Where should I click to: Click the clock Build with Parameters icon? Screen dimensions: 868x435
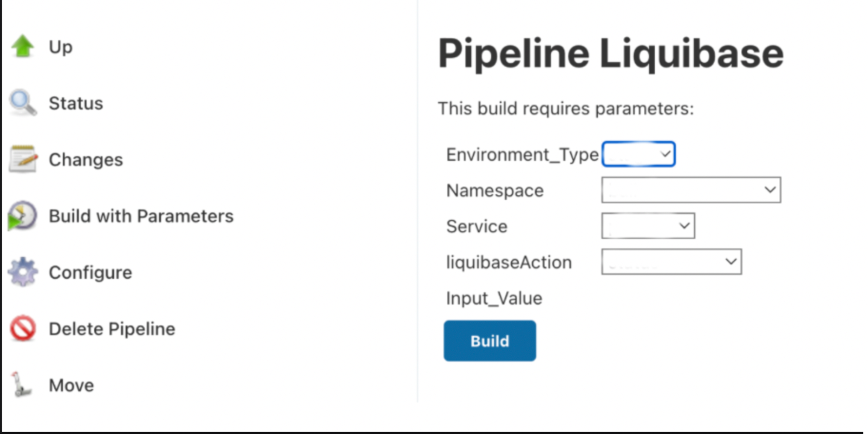(x=22, y=216)
